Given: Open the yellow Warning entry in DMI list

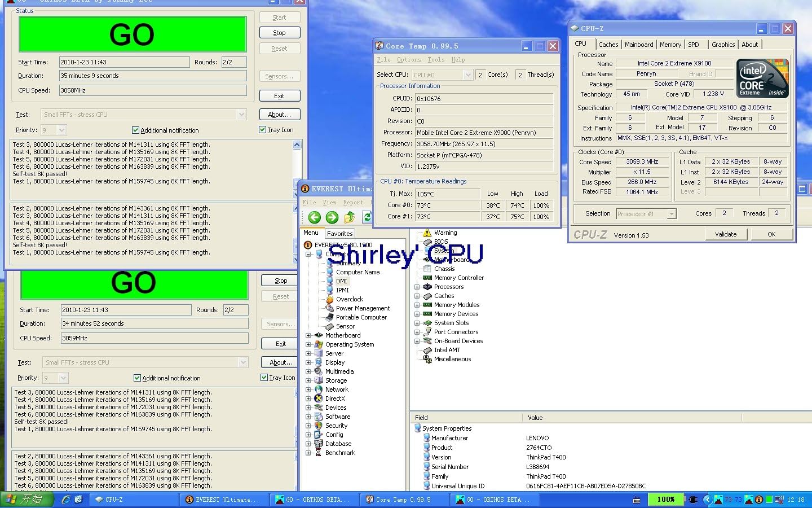Looking at the screenshot, I should [440, 233].
